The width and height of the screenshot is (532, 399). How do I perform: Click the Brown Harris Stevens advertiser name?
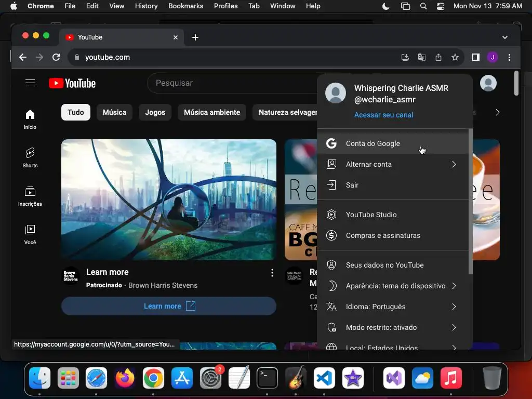coord(163,285)
